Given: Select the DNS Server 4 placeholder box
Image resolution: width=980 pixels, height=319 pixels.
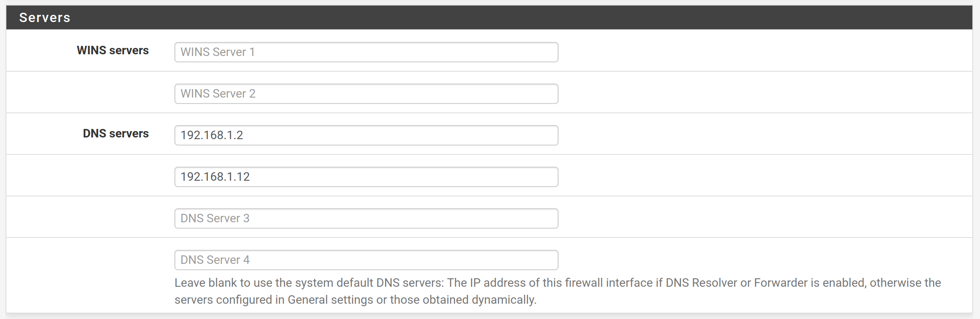Looking at the screenshot, I should point(366,259).
